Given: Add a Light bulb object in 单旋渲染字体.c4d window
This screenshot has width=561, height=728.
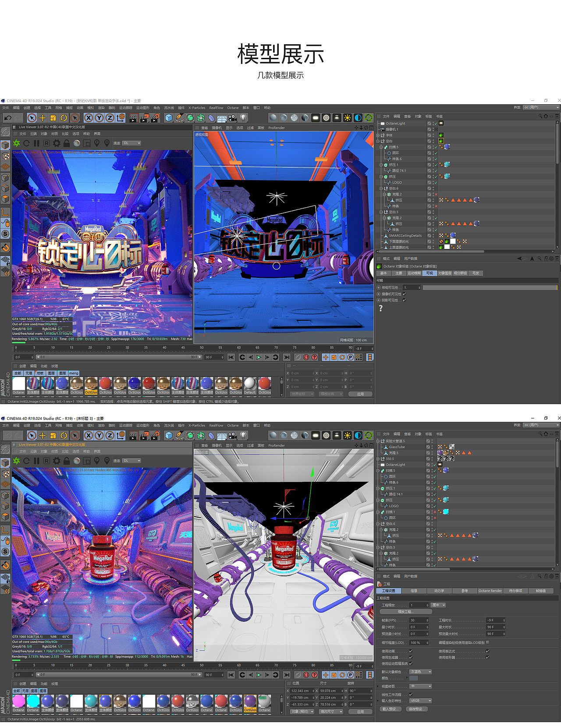Looking at the screenshot, I should (243, 117).
